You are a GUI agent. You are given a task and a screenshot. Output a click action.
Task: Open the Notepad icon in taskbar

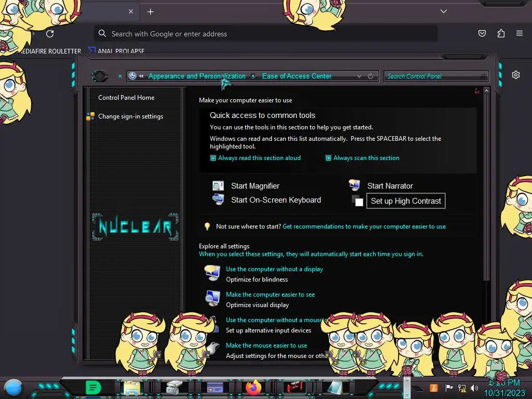335,388
